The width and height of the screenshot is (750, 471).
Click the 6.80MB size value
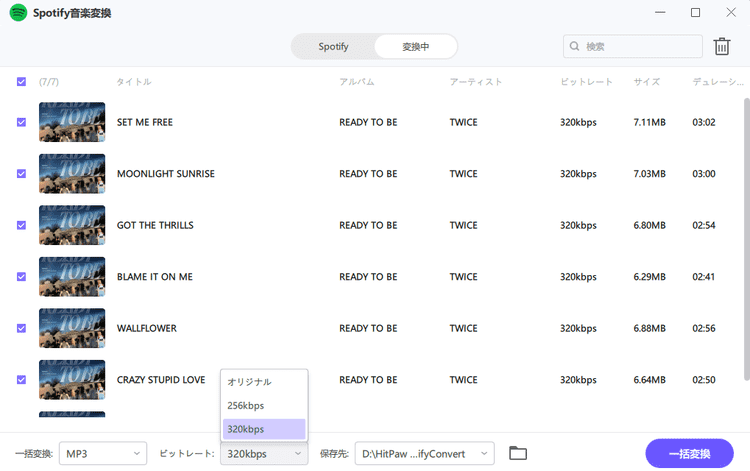650,225
